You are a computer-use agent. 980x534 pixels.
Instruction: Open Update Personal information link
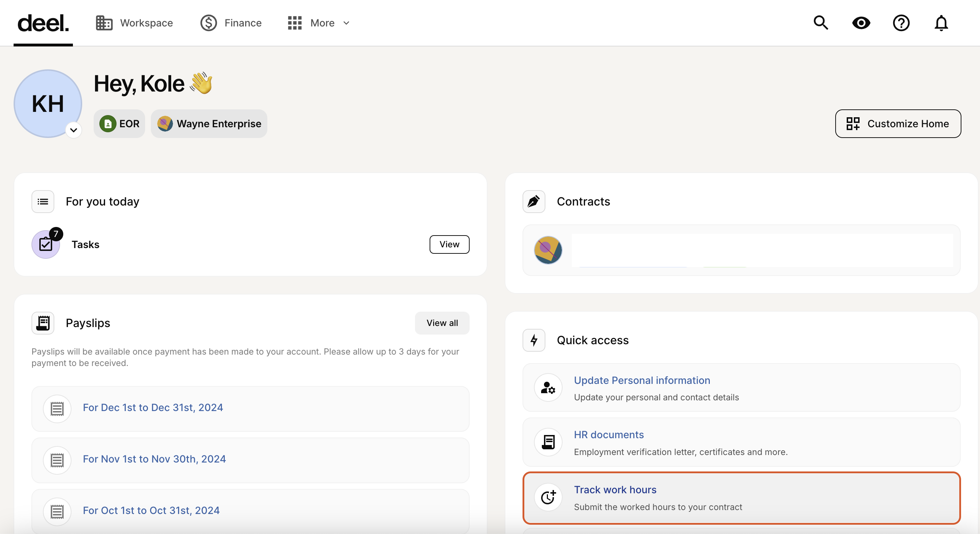click(642, 380)
